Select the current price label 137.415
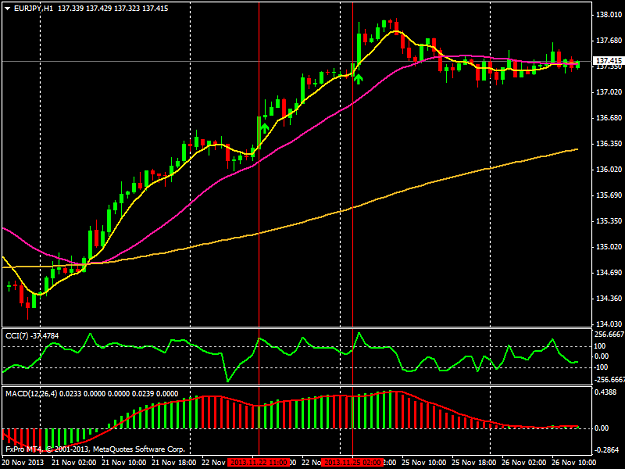The height and width of the screenshot is (469, 625). pyautogui.click(x=609, y=61)
